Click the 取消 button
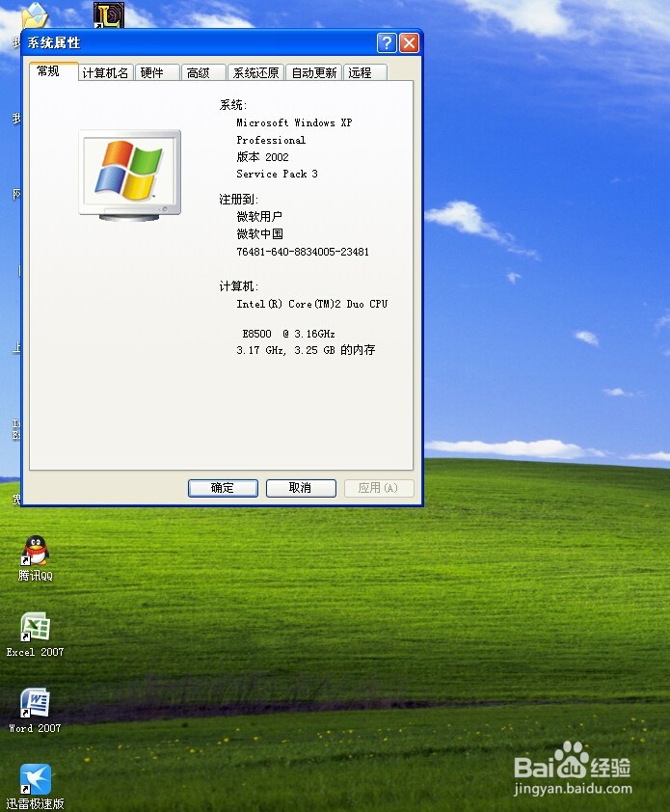This screenshot has height=812, width=670. click(x=301, y=488)
